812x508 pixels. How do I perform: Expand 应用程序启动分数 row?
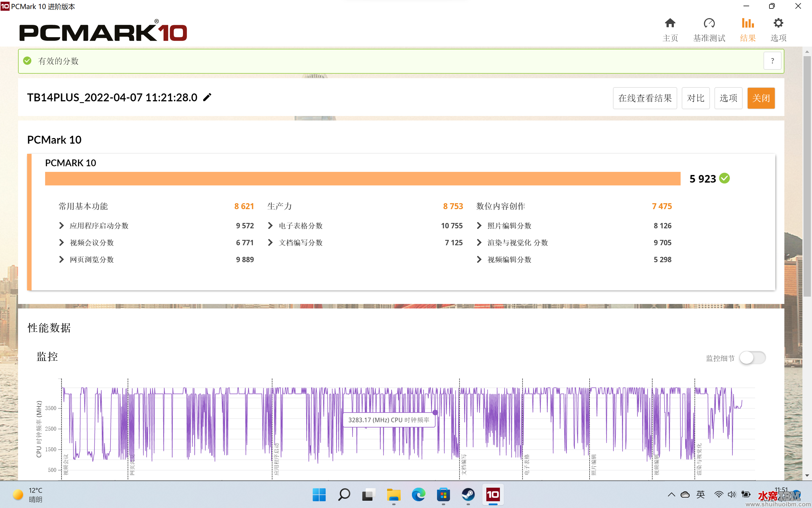(x=61, y=226)
